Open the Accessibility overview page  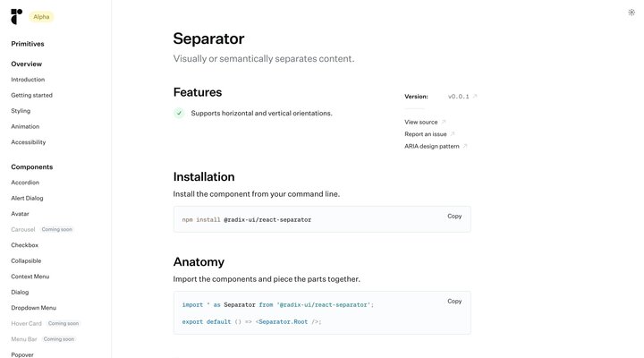29,142
